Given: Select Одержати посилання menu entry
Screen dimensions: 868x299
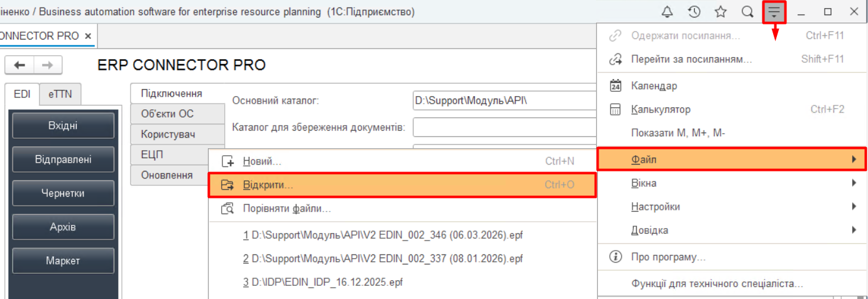Looking at the screenshot, I should tap(731, 36).
